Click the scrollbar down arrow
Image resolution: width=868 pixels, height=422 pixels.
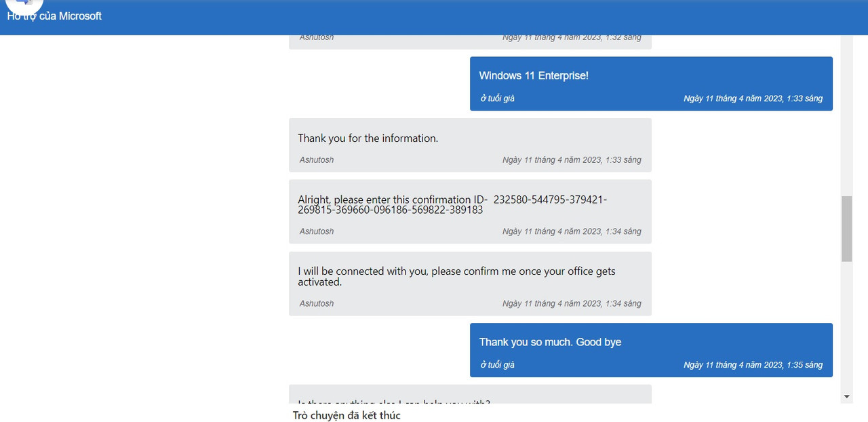(846, 396)
